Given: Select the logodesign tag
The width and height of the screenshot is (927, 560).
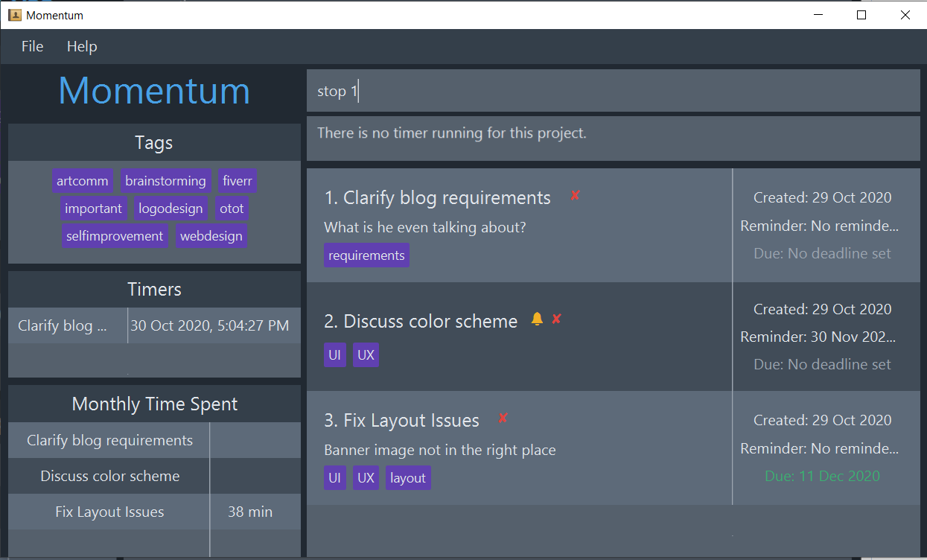Looking at the screenshot, I should click(x=171, y=209).
